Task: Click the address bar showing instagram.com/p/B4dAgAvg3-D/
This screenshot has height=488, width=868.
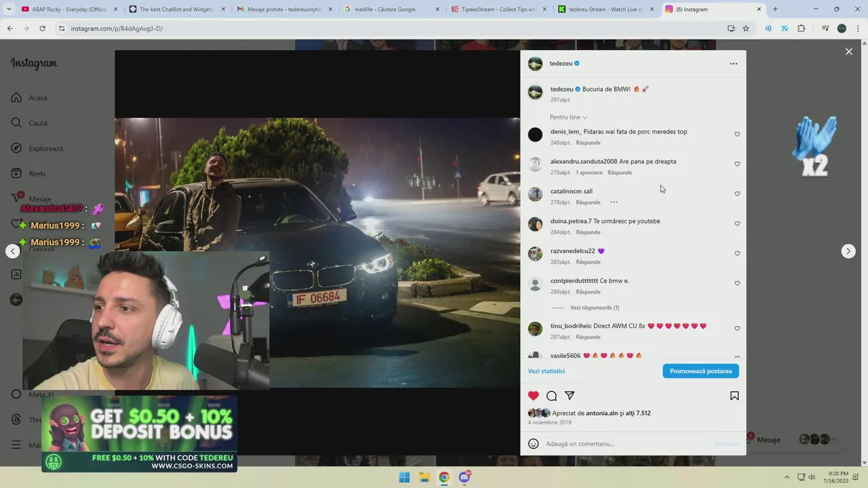Action: click(x=117, y=28)
